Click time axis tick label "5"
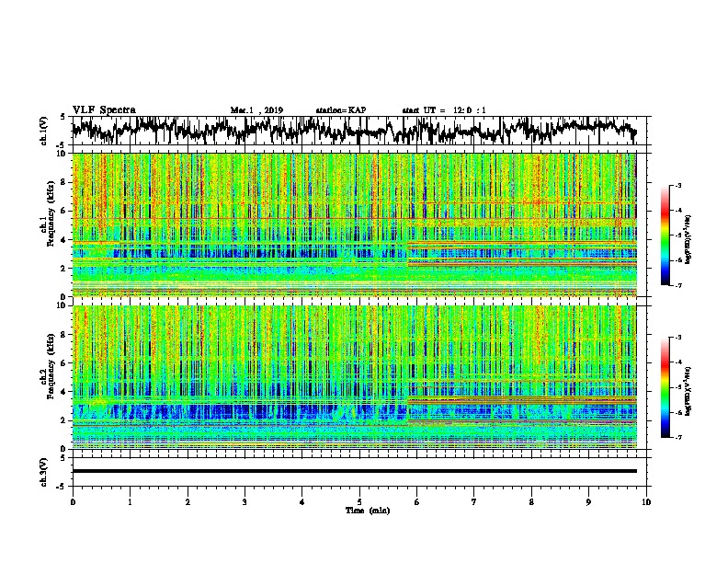Image resolution: width=728 pixels, height=563 pixels. 359,502
